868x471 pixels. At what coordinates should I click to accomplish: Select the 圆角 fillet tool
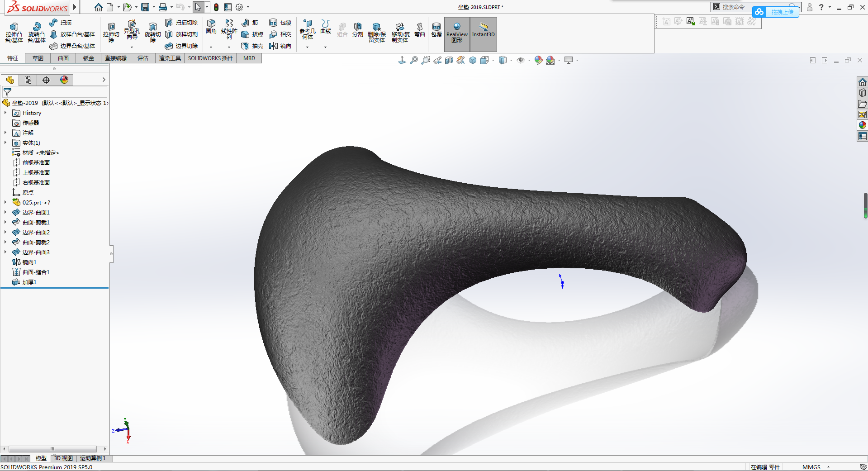[x=211, y=27]
